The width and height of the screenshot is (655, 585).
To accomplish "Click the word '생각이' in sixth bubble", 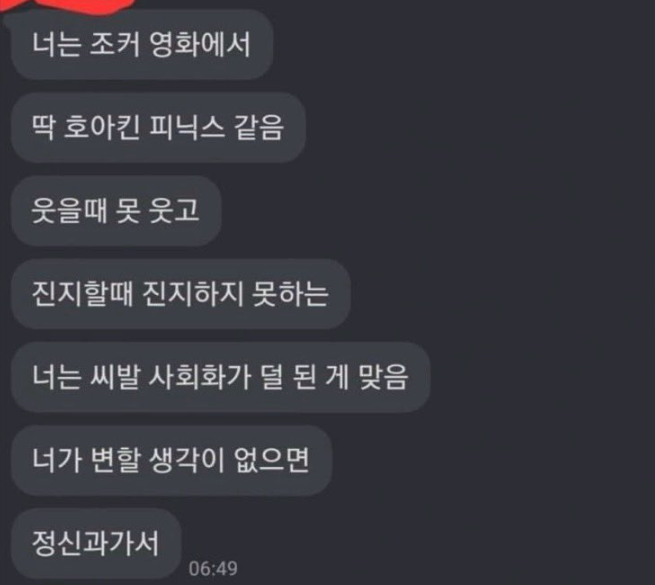I will (x=187, y=460).
